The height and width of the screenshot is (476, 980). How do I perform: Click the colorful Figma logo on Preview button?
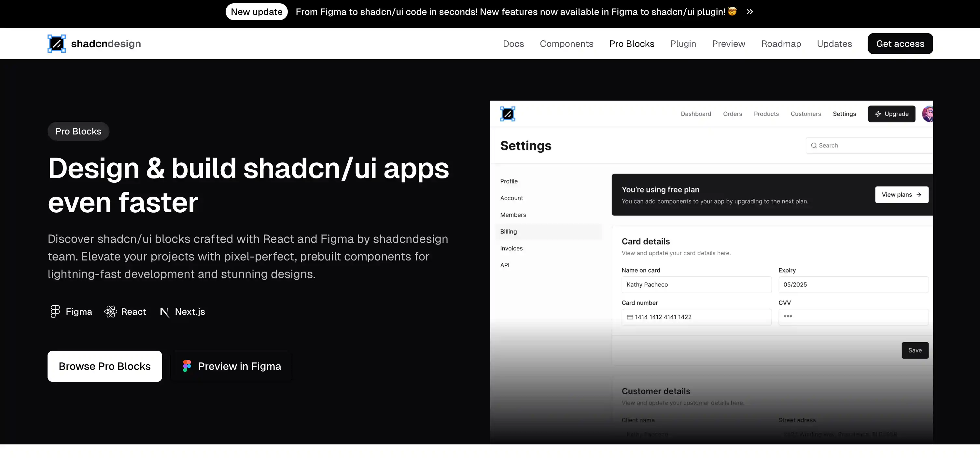(x=187, y=366)
